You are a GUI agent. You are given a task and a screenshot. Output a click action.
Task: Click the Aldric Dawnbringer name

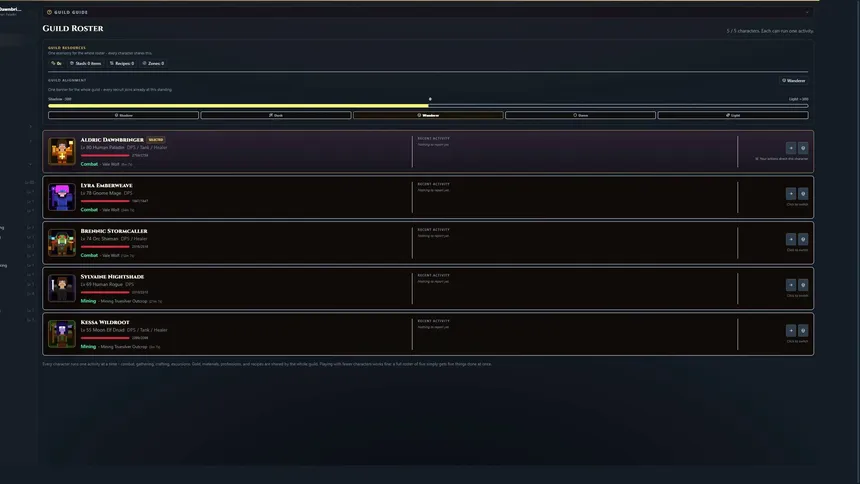[x=112, y=140]
